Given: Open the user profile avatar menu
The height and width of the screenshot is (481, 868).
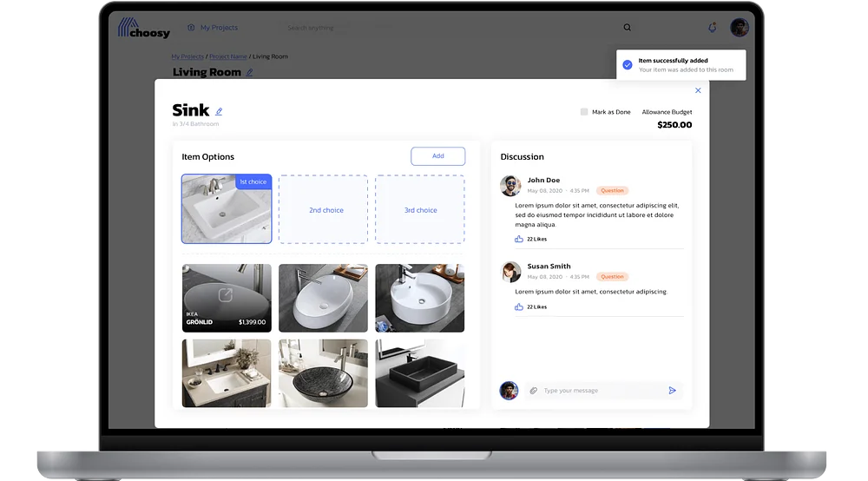Looking at the screenshot, I should pyautogui.click(x=739, y=27).
